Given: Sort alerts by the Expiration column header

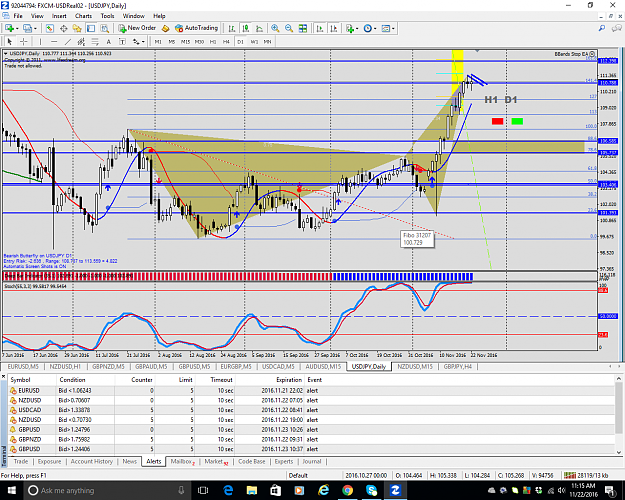Looking at the screenshot, I should (x=289, y=380).
